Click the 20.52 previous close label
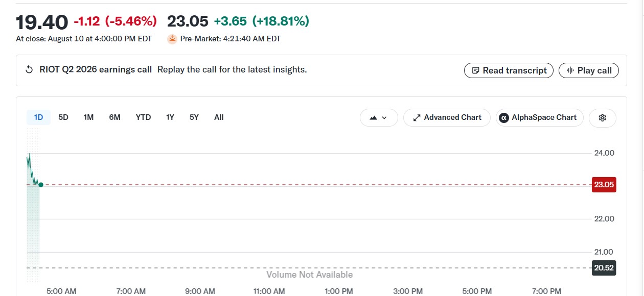The width and height of the screenshot is (644, 296). pos(604,268)
